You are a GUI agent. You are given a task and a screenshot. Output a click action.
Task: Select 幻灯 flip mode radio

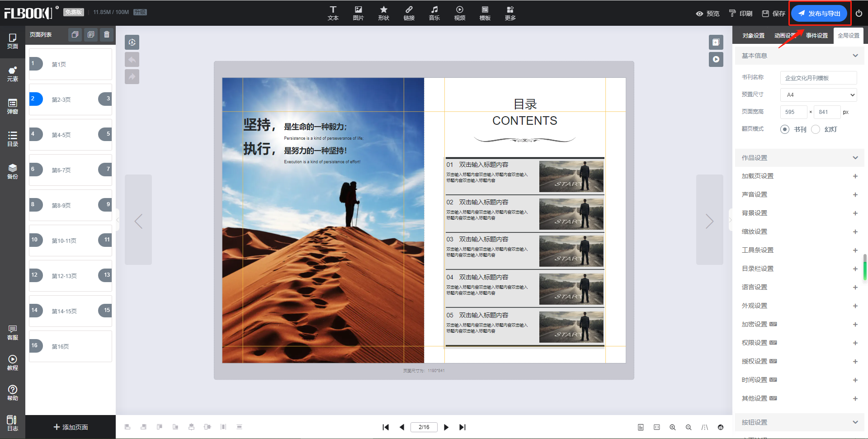pos(816,129)
